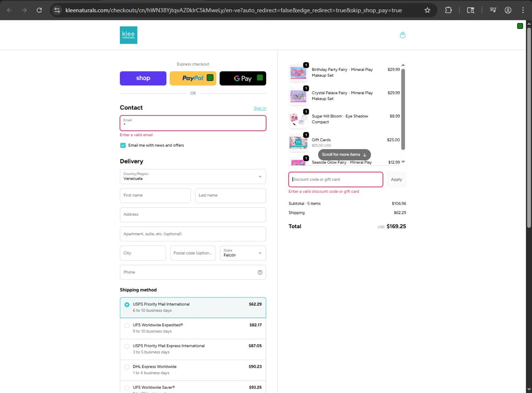The width and height of the screenshot is (532, 393).
Task: Focus the Postal code field
Action: click(x=193, y=253)
